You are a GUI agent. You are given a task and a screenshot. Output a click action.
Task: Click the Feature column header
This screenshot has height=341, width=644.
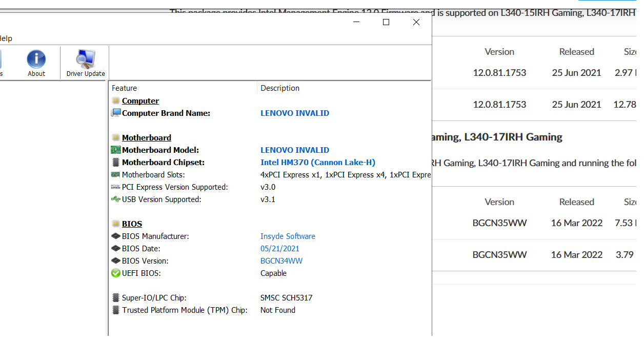pos(124,88)
